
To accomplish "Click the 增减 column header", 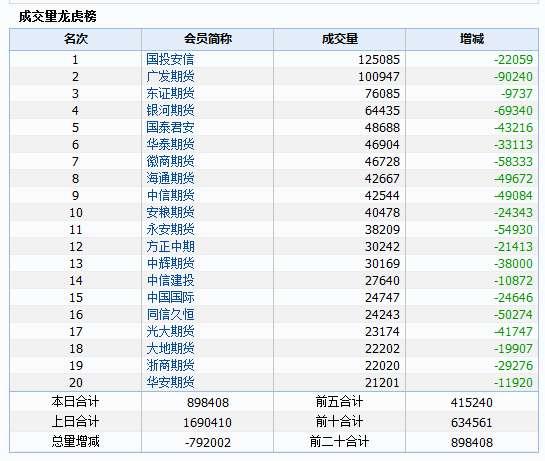I will [x=472, y=39].
